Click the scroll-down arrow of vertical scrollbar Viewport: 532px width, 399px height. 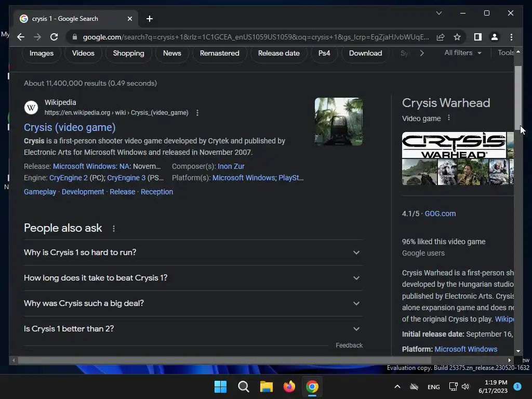518,351
